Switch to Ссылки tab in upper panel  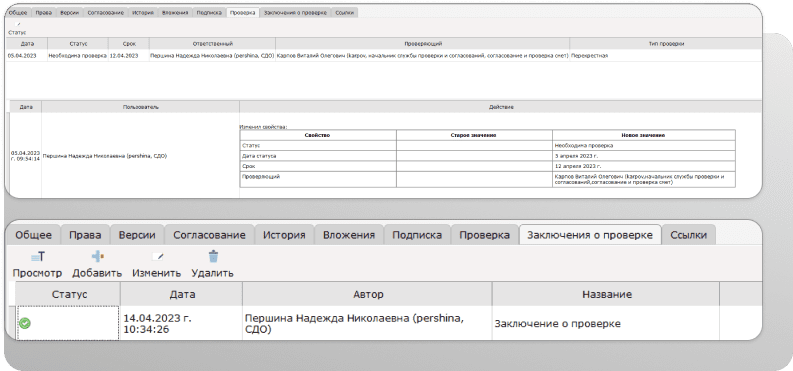point(345,13)
